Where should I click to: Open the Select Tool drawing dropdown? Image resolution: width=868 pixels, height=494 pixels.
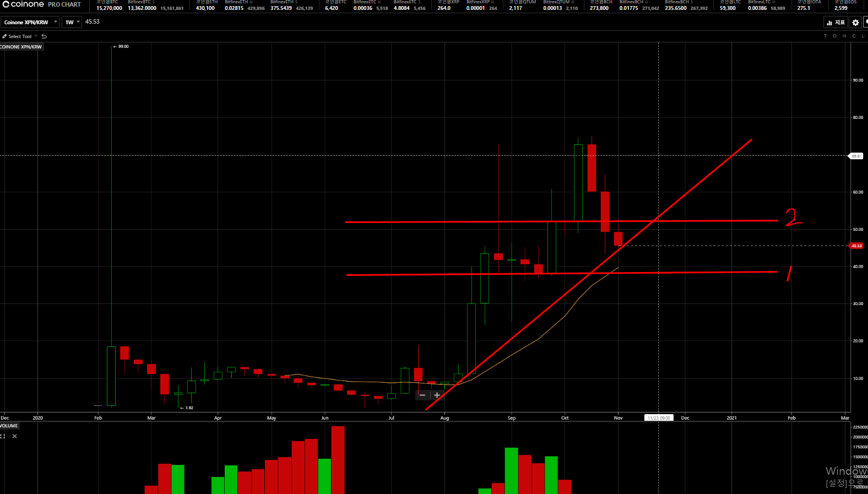[x=20, y=36]
